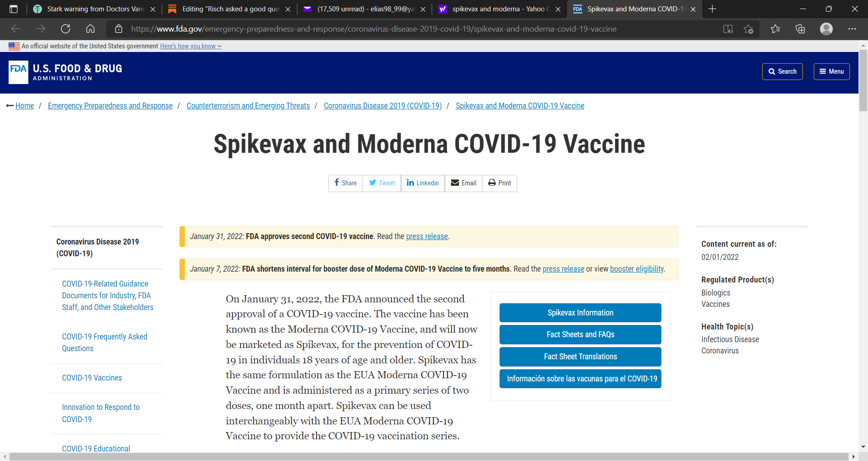Close the Editing Risch asked tab

pyautogui.click(x=288, y=9)
